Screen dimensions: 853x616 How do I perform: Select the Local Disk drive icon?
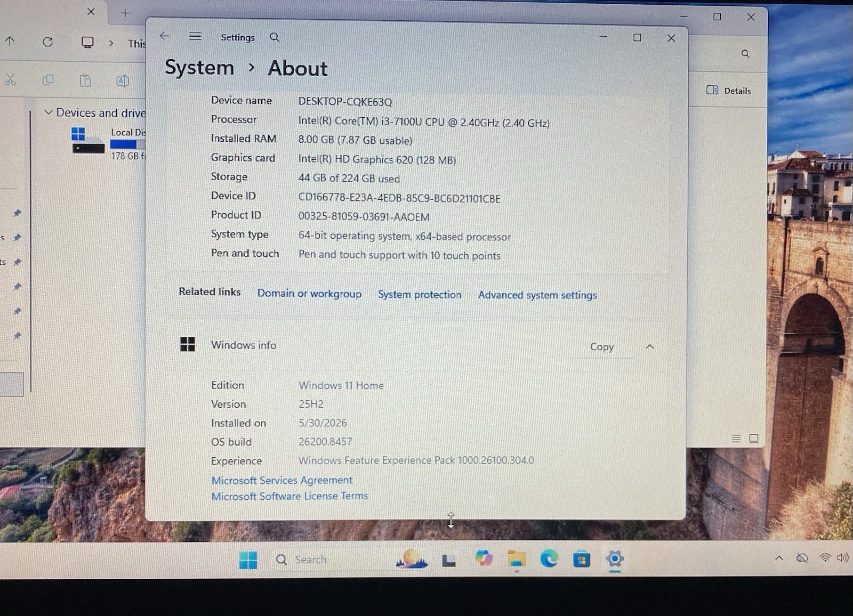87,140
